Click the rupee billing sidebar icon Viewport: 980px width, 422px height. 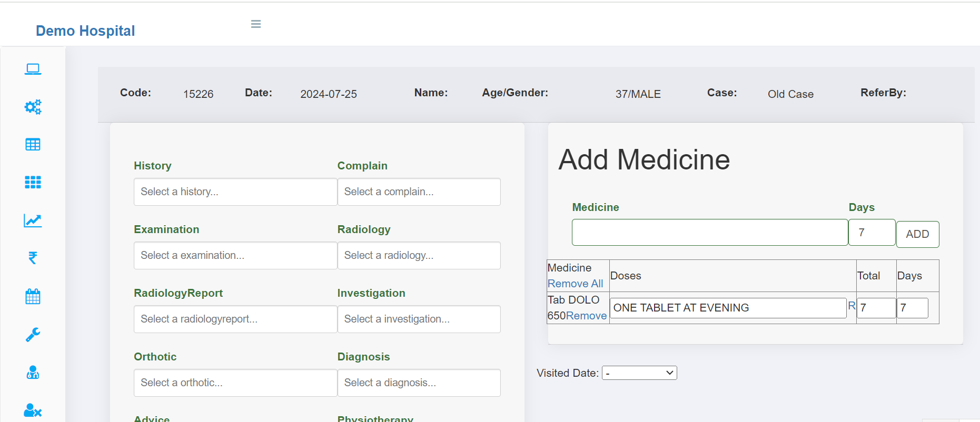[x=33, y=258]
